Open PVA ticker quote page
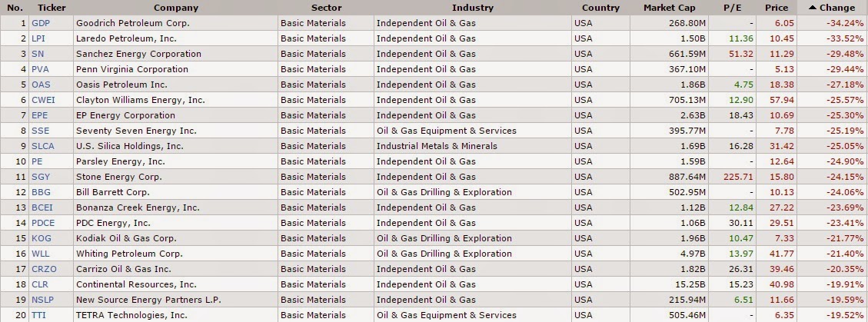The image size is (868, 322). click(x=40, y=69)
